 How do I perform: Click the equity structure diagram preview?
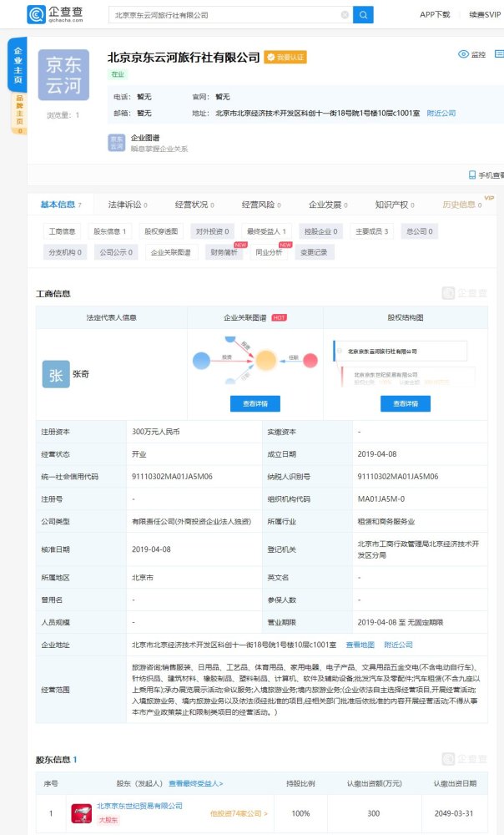[406, 363]
